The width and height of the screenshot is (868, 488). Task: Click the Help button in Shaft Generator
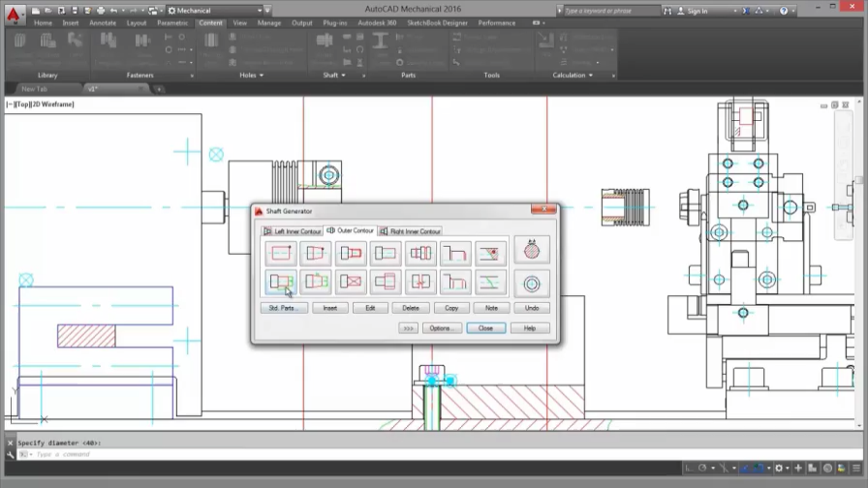[x=530, y=328]
